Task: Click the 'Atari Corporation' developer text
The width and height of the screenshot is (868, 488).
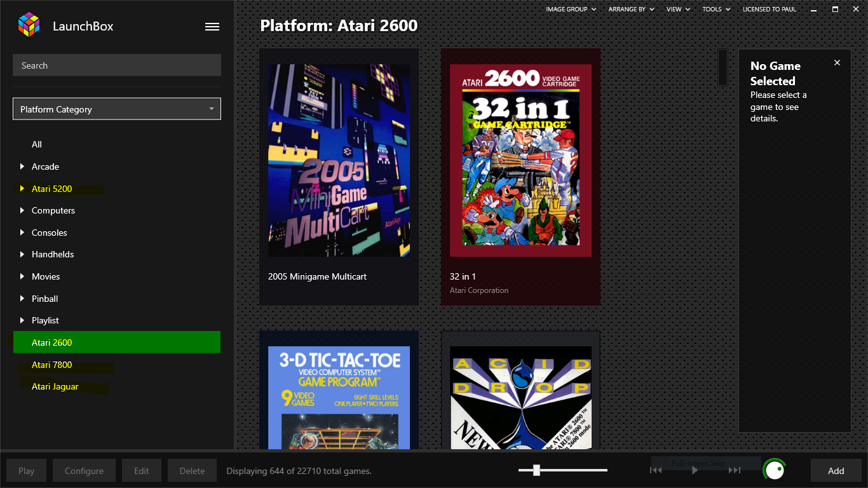Action: [x=479, y=290]
